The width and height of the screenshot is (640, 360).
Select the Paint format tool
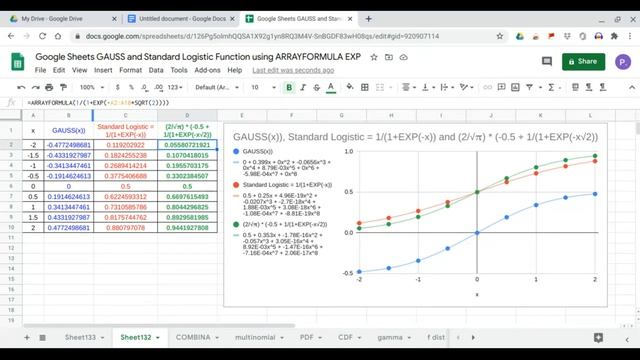coord(63,87)
